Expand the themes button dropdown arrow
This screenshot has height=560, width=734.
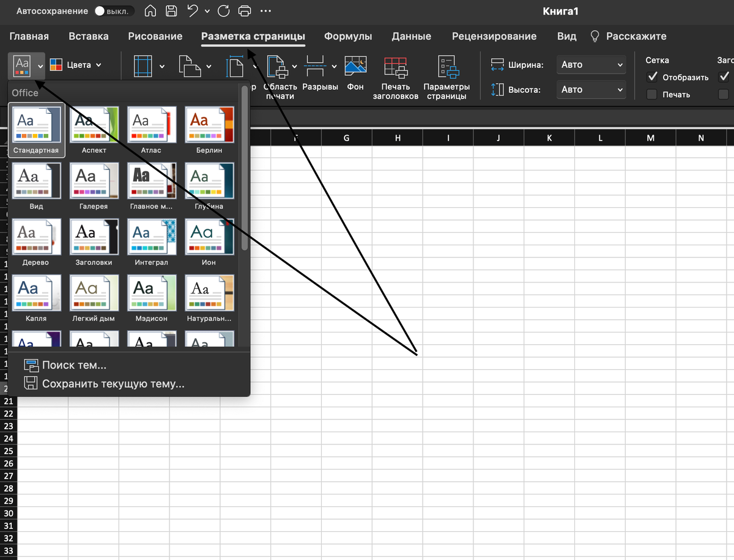click(40, 65)
